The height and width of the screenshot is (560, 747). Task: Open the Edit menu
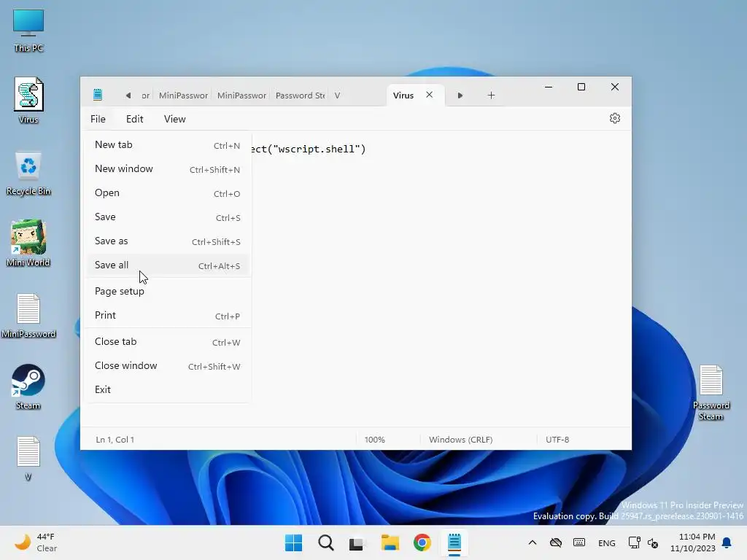pos(135,119)
